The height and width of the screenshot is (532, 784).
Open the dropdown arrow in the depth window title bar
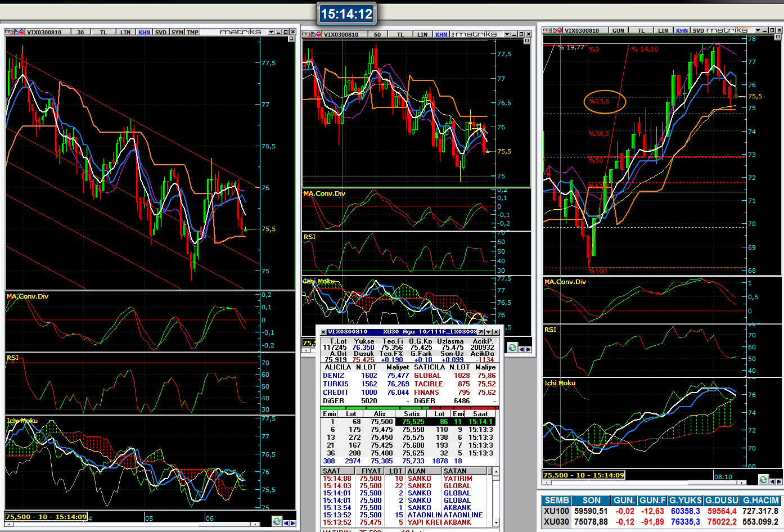point(488,332)
